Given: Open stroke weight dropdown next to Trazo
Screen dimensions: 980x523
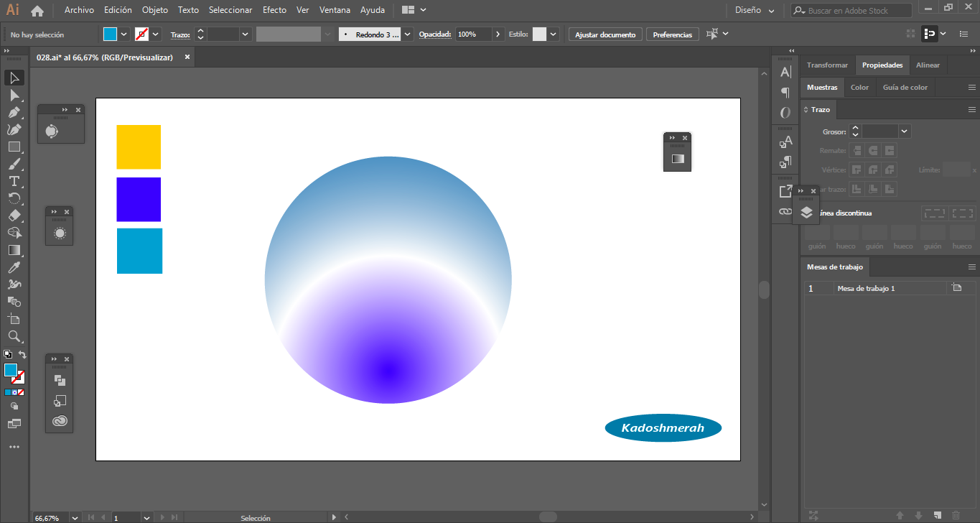Looking at the screenshot, I should pos(246,34).
